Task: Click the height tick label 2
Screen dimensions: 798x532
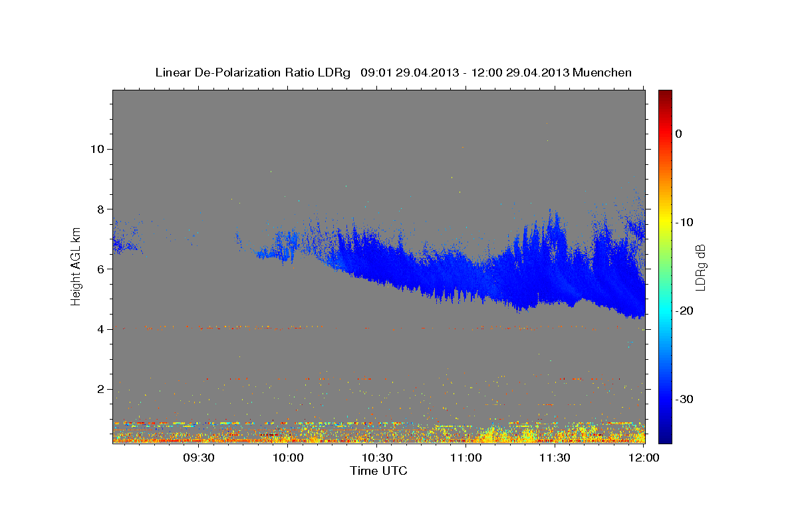Action: 102,389
